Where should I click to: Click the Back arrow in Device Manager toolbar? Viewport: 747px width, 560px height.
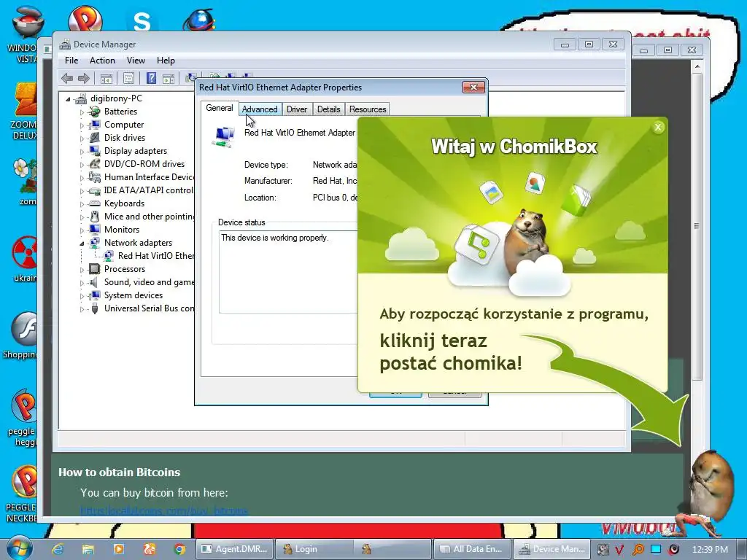tap(67, 78)
